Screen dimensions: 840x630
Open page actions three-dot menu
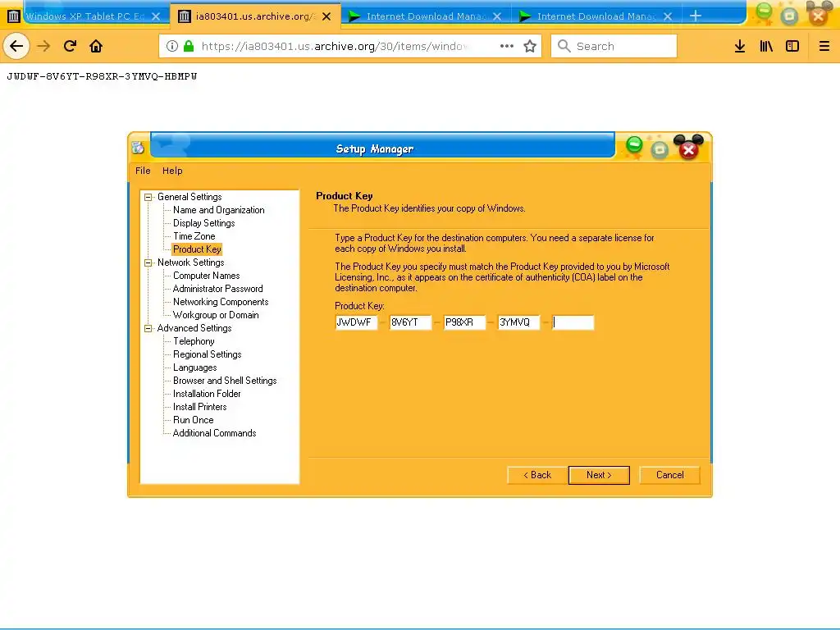click(x=507, y=46)
